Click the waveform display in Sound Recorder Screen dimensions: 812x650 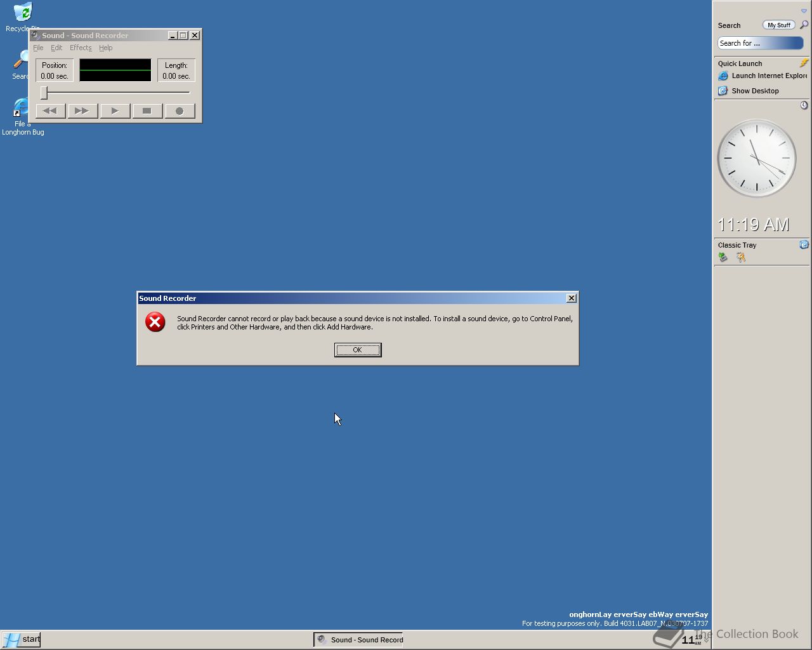[x=115, y=70]
